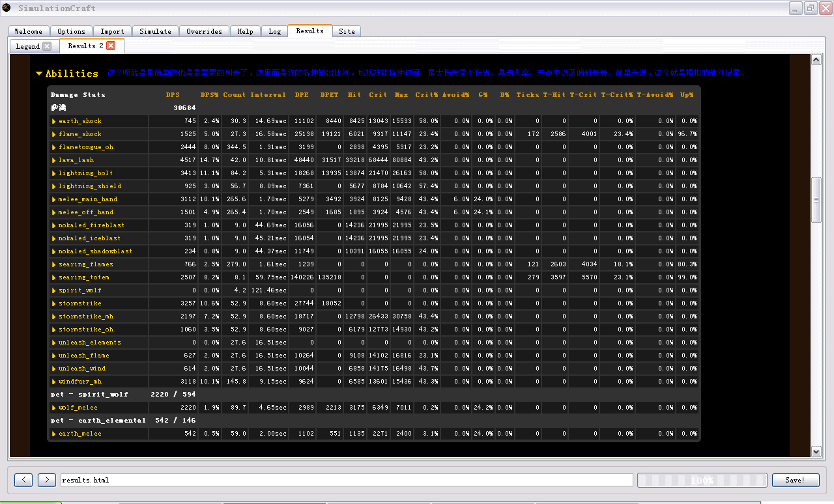Viewport: 834px width, 504px height.
Task: Click the DPS column header
Action: [x=173, y=95]
